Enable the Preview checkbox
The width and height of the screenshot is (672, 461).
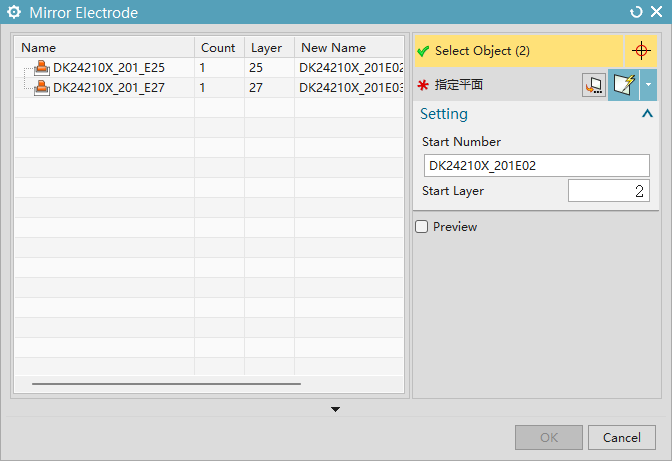422,227
